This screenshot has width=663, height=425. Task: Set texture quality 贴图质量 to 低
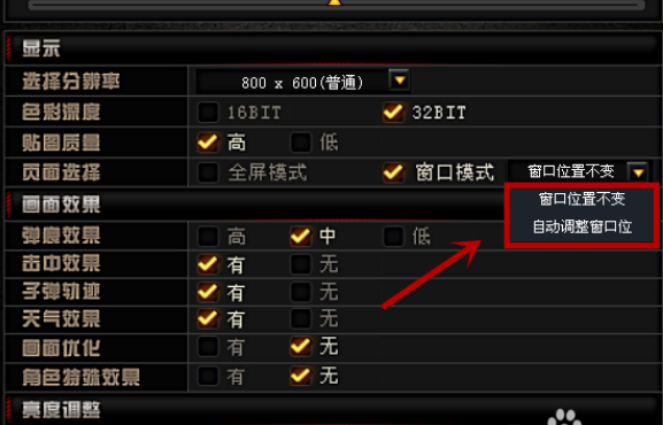point(301,142)
